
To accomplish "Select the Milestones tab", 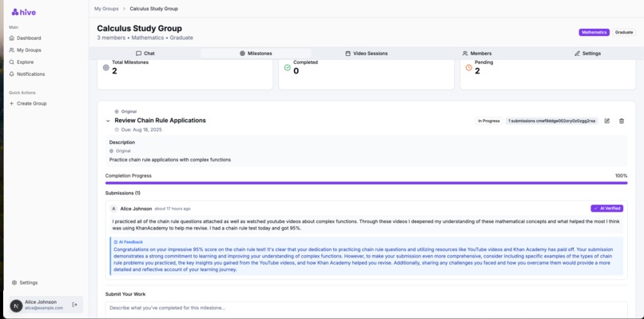I will click(256, 54).
